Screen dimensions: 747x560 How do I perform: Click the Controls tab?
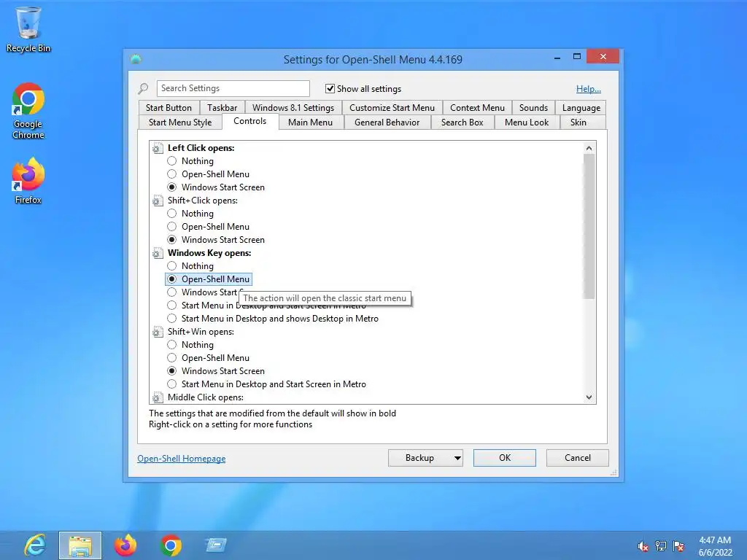(249, 122)
